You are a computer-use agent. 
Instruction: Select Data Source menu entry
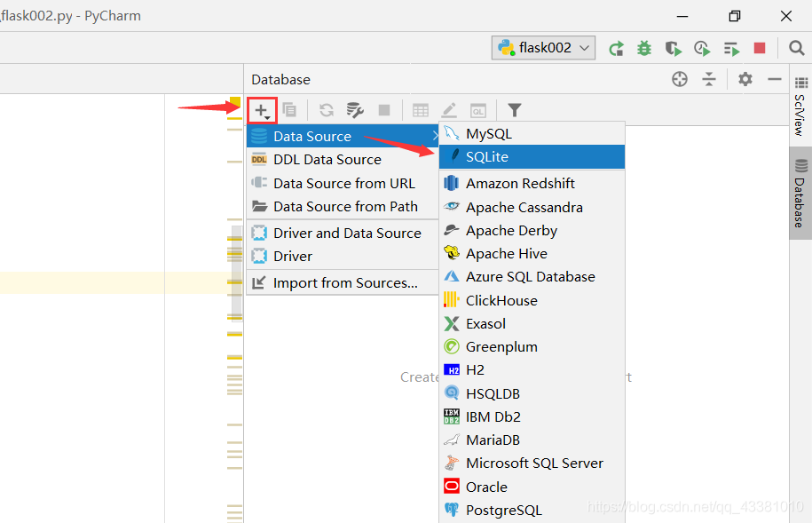coord(343,137)
